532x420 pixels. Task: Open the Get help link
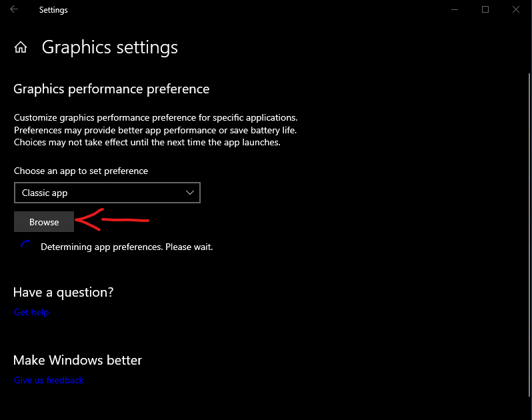point(31,312)
